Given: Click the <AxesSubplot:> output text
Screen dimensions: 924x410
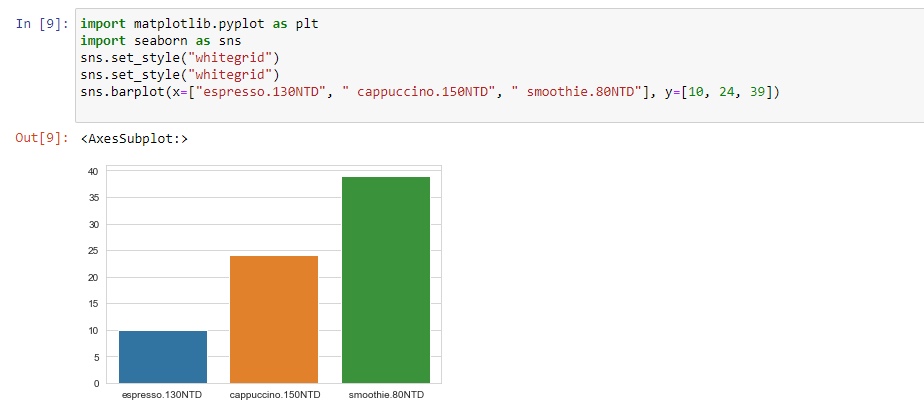Looking at the screenshot, I should pos(134,139).
